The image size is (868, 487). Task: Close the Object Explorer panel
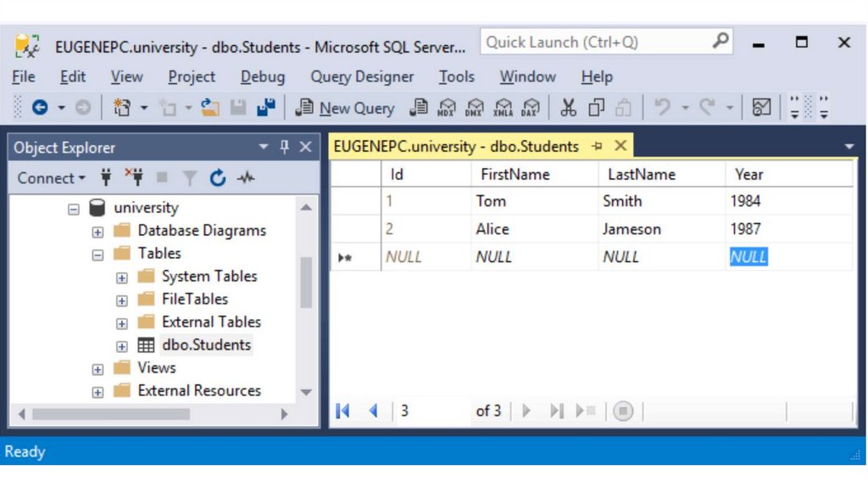pyautogui.click(x=305, y=147)
